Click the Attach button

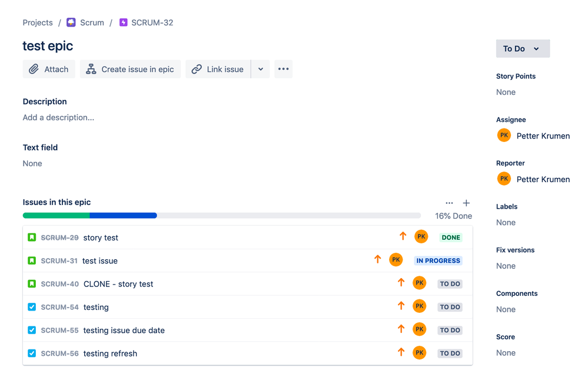pos(49,69)
